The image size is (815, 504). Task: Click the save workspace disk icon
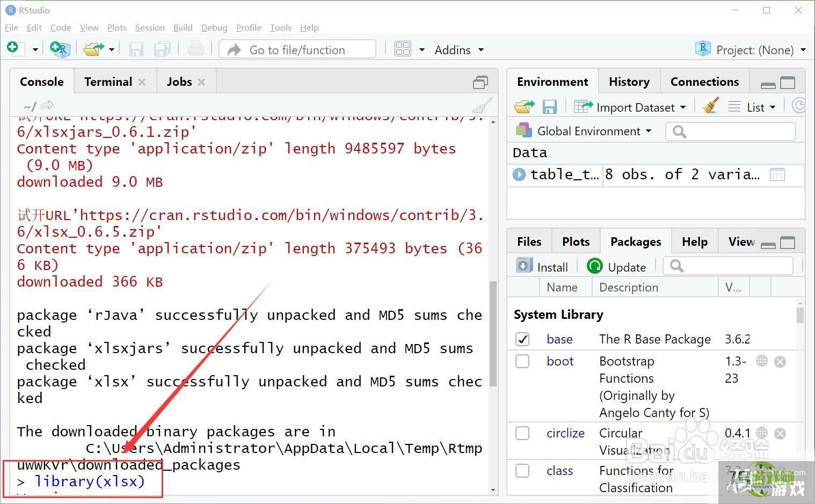coord(549,106)
